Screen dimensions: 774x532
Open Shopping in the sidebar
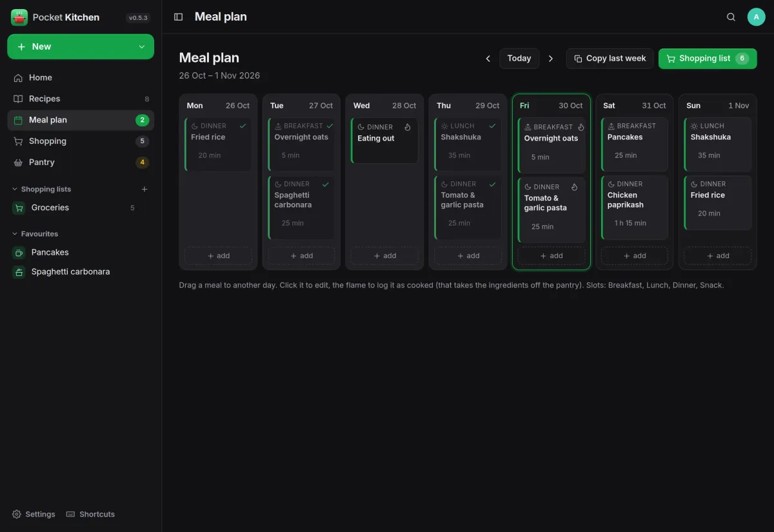pos(81,141)
